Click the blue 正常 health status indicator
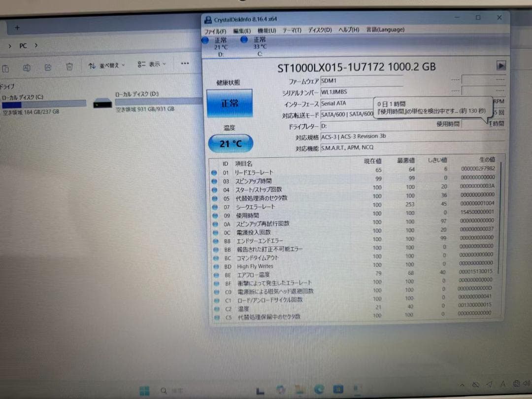The height and width of the screenshot is (399, 532). 231,103
